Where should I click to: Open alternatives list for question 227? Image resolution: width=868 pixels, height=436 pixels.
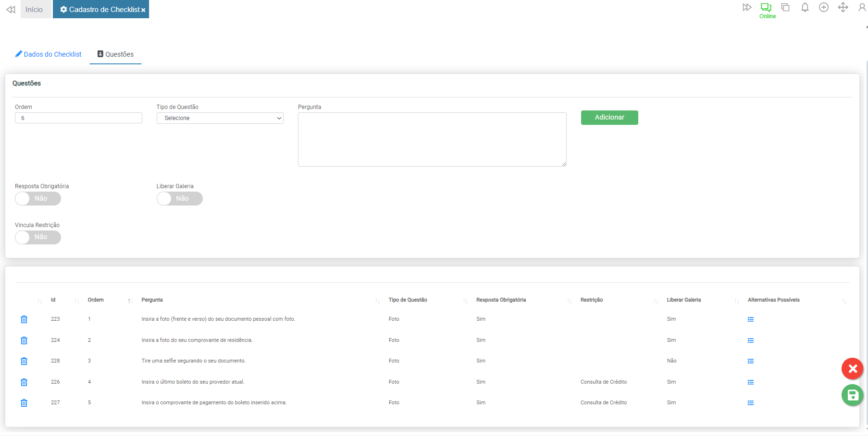(x=750, y=403)
